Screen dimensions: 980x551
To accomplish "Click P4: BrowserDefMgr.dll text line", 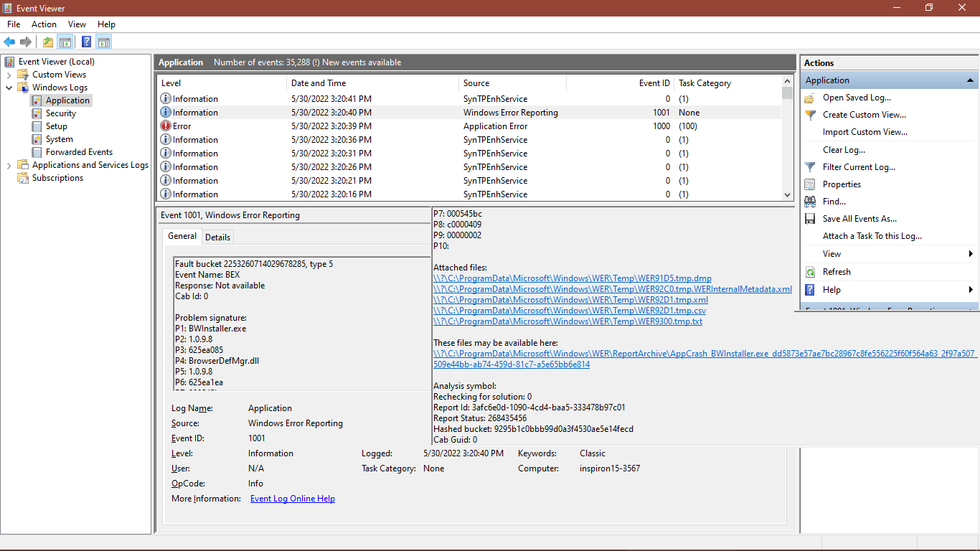I will [x=217, y=361].
